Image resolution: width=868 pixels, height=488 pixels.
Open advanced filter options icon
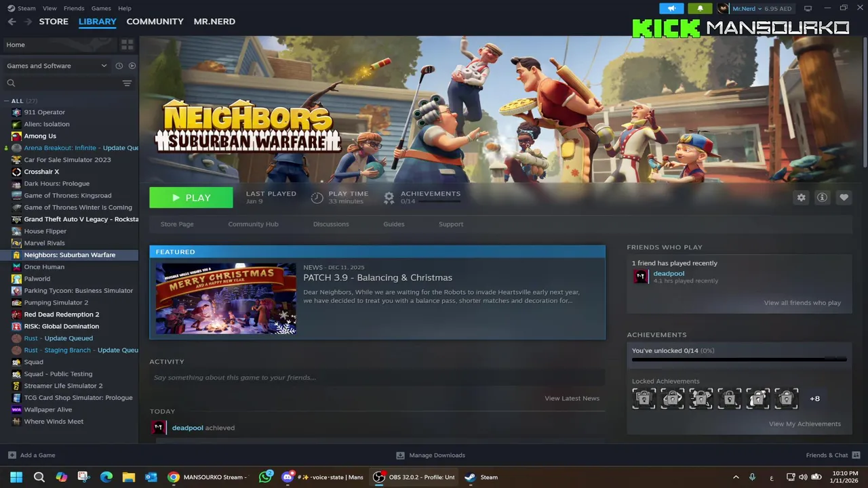[127, 83]
